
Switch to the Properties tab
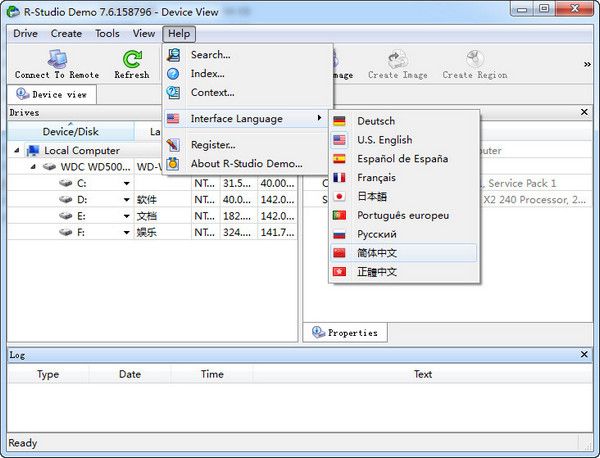[x=345, y=332]
